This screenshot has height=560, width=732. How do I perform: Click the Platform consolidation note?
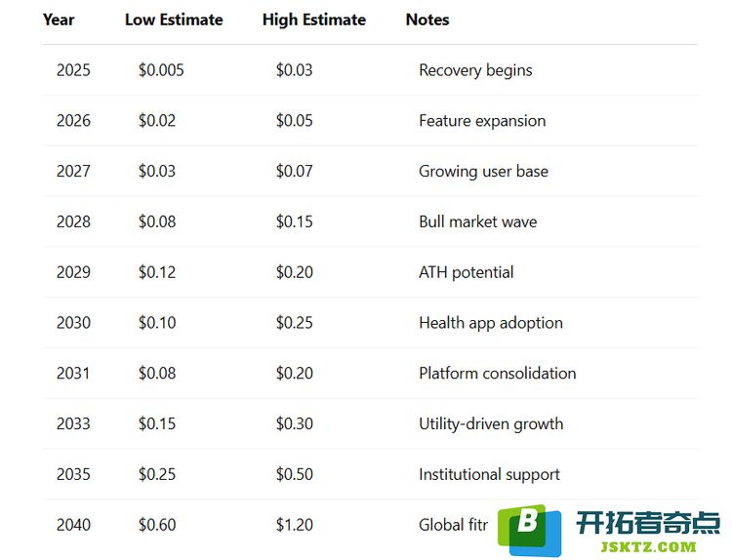497,374
